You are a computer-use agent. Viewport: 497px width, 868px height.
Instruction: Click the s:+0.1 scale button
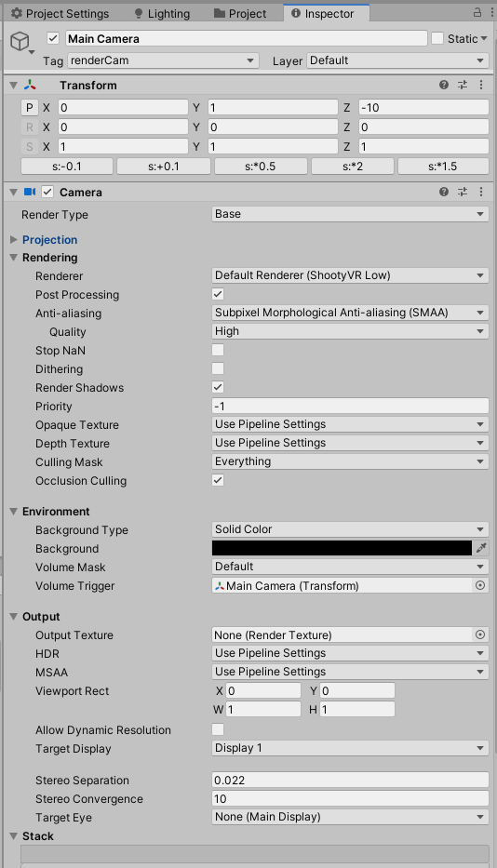164,167
